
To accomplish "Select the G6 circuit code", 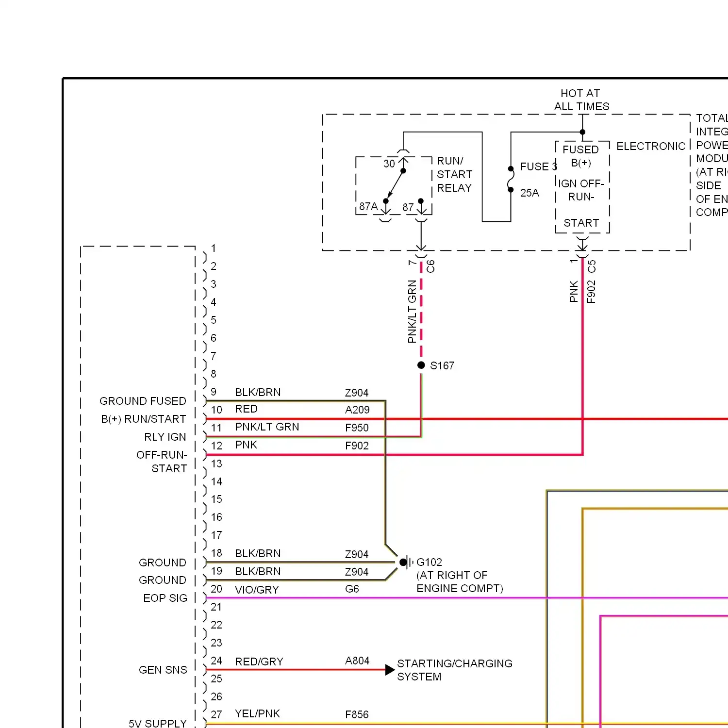I will pos(352,589).
